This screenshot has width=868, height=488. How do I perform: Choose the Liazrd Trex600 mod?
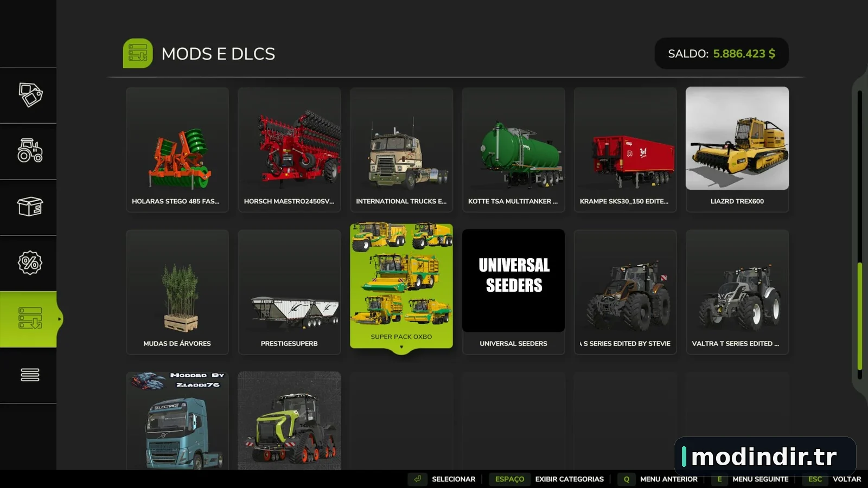click(x=737, y=149)
